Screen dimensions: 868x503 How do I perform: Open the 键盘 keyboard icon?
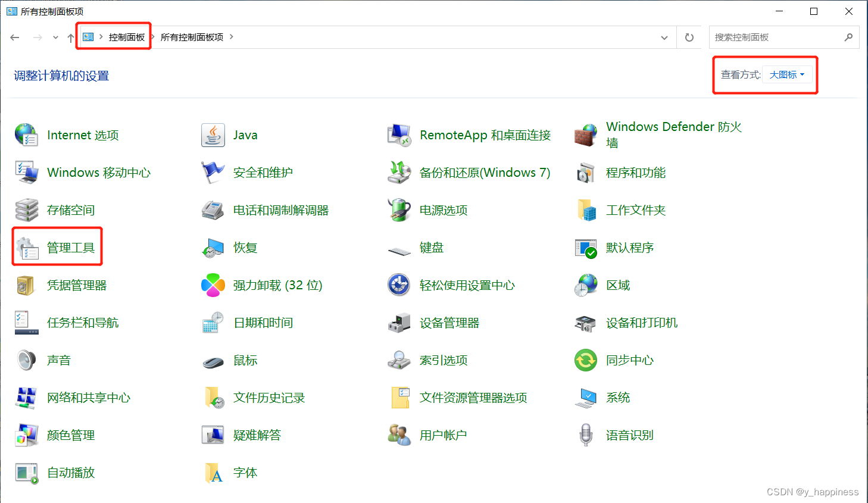pos(399,251)
